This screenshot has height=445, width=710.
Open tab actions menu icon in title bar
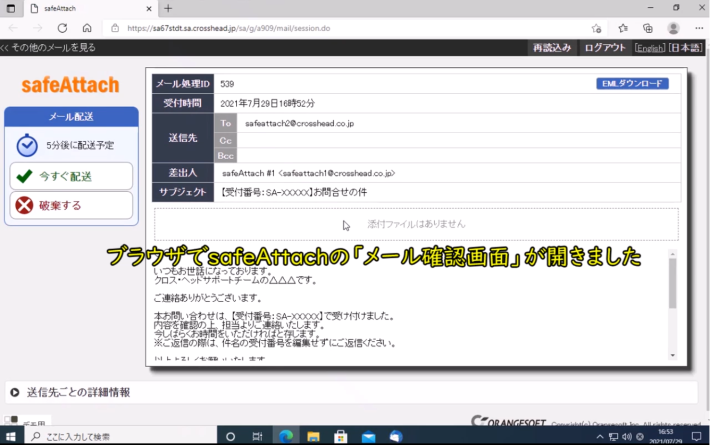point(10,8)
